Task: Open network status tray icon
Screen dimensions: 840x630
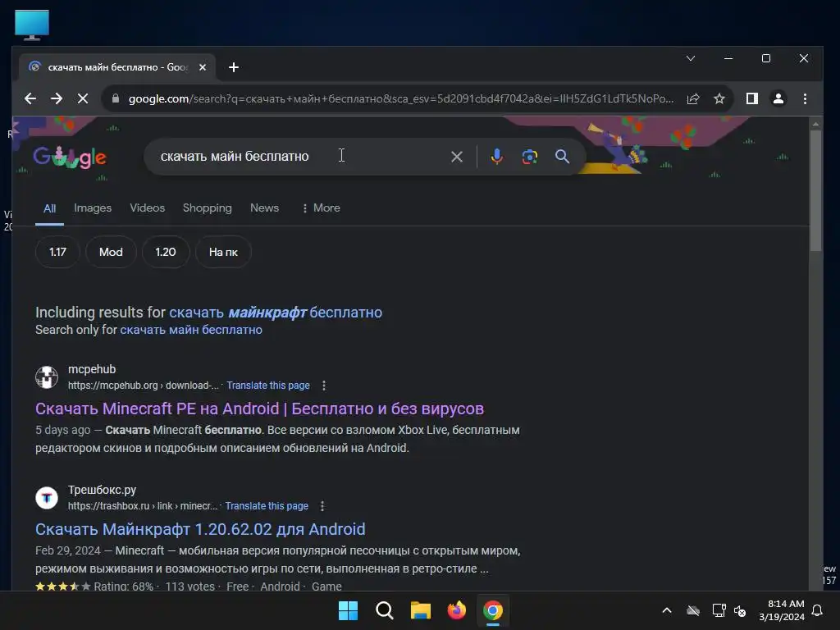Action: click(719, 610)
